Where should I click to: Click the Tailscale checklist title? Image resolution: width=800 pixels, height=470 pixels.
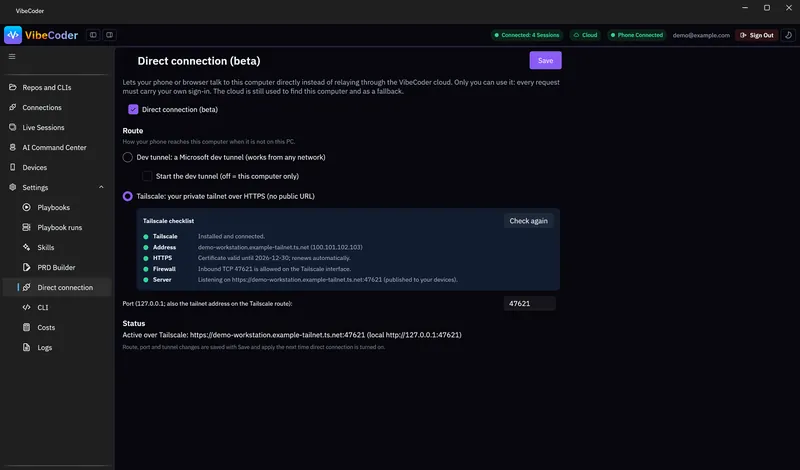[168, 221]
